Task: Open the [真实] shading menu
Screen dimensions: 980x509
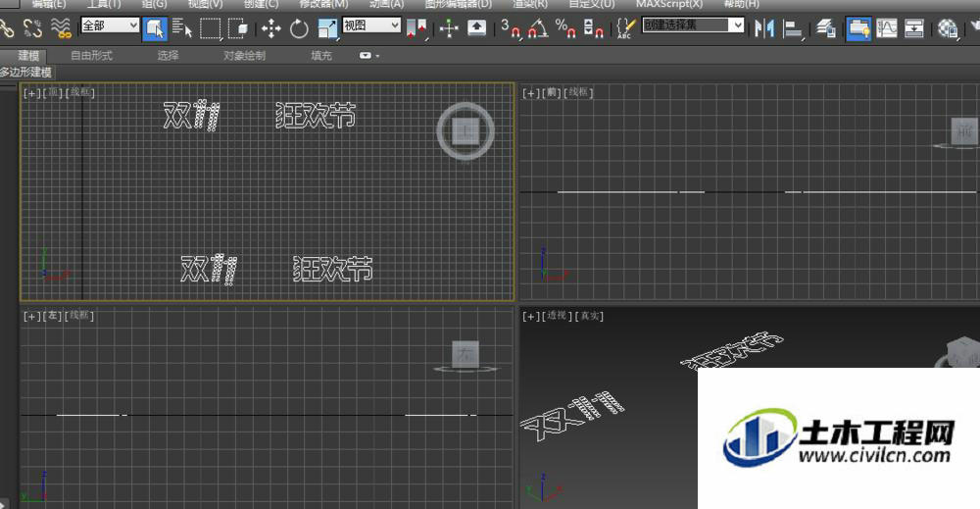Action: click(x=589, y=317)
